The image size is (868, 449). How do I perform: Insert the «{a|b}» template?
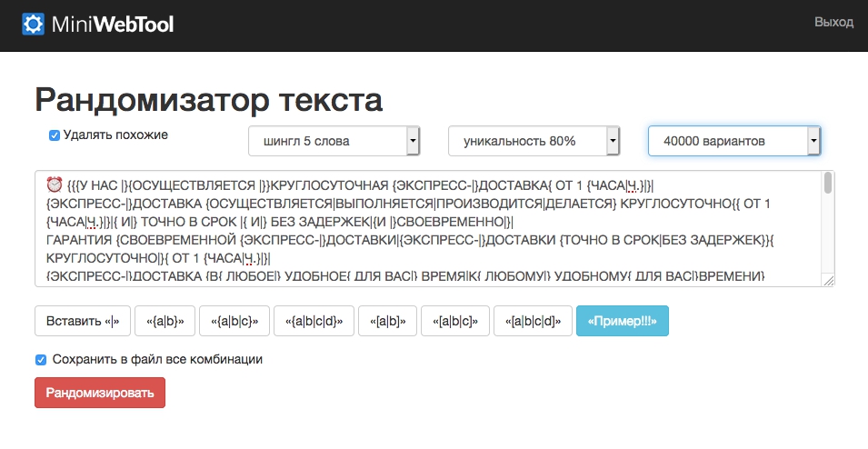click(x=165, y=321)
